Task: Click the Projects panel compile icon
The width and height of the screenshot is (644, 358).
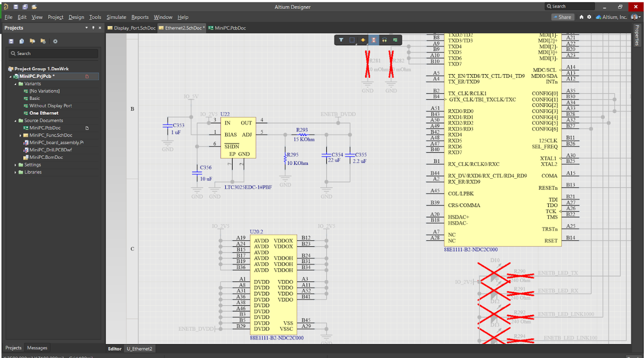Action: pos(22,41)
